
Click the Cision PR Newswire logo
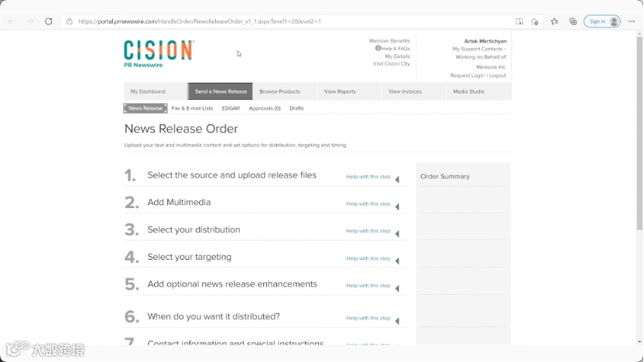pyautogui.click(x=159, y=53)
